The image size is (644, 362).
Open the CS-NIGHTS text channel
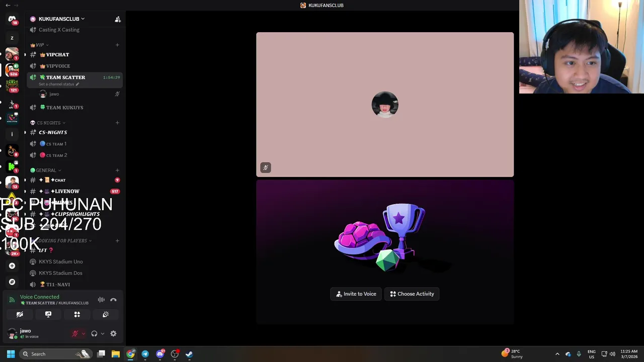74,132
